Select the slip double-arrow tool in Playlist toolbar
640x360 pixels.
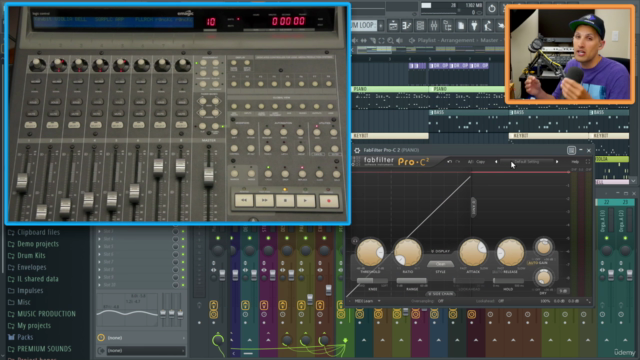pos(364,40)
